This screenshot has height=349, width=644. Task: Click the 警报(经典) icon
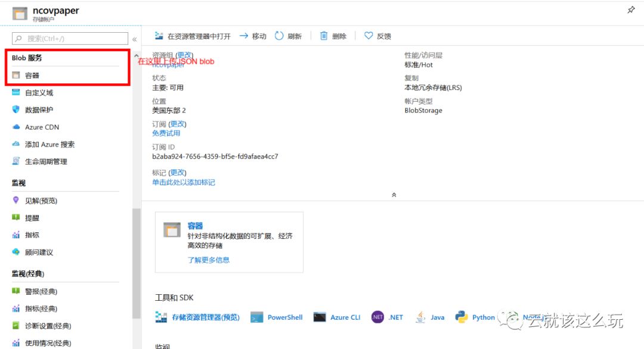tap(16, 291)
